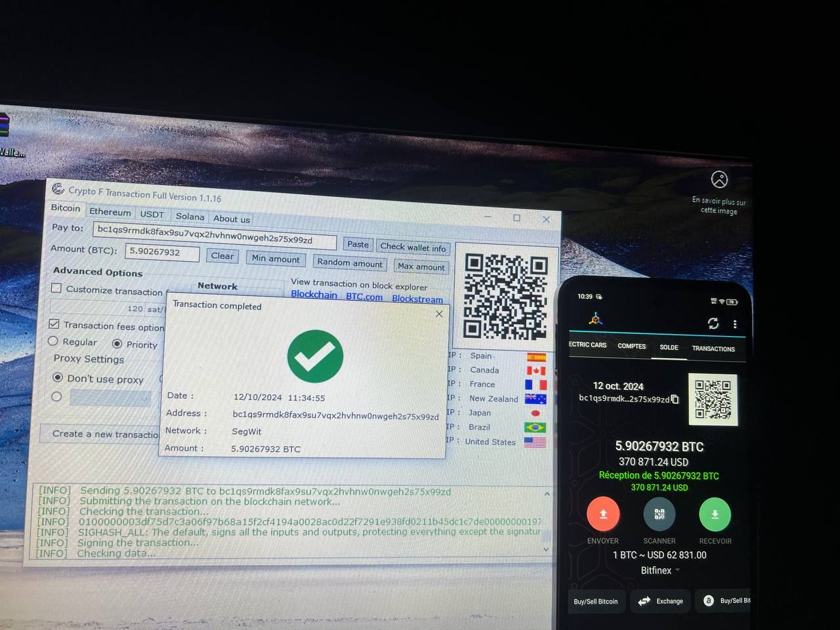Open the proxy selection dropdown
Screen dimensions: 840x630
[x=110, y=398]
